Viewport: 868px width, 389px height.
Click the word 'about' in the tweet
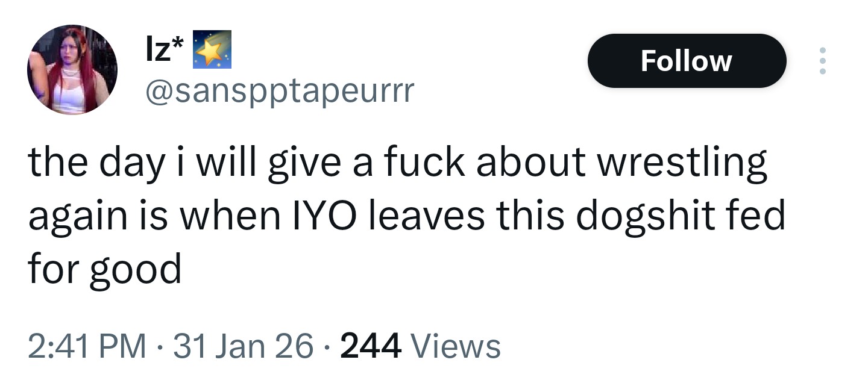click(x=530, y=163)
